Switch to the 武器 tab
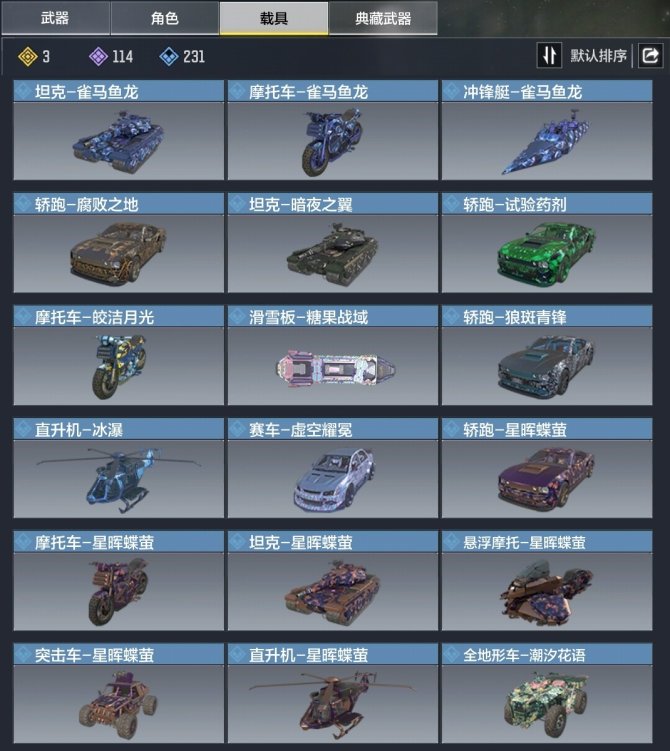 click(x=55, y=18)
